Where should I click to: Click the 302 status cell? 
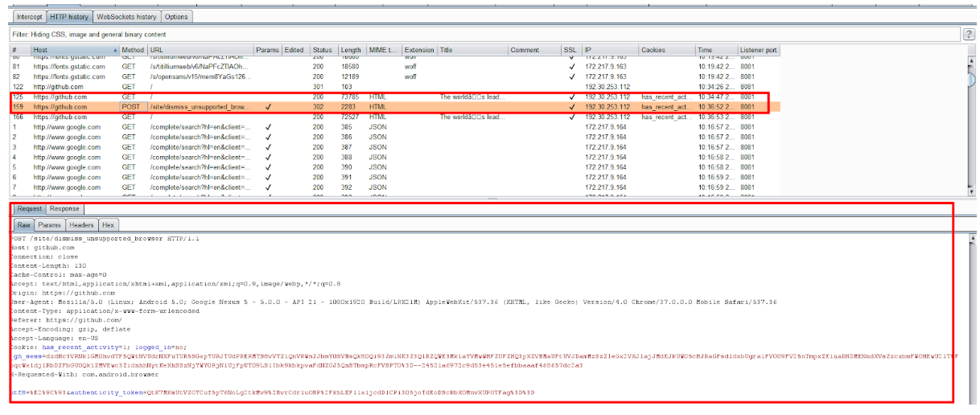[324, 107]
